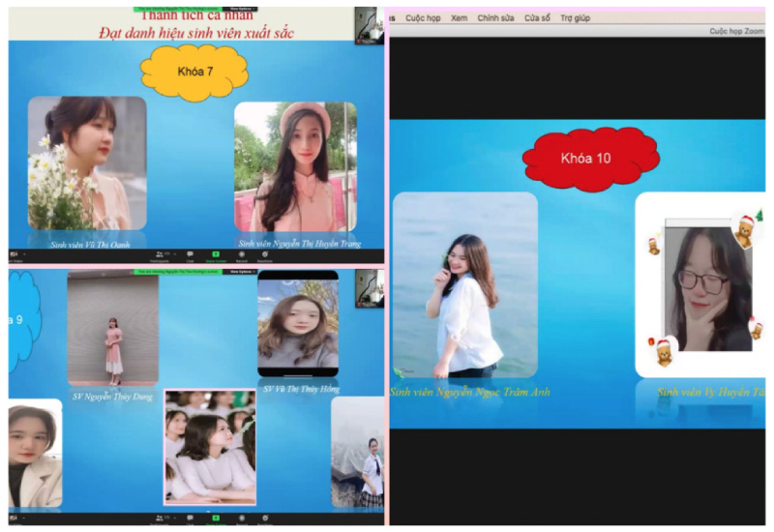Click Record in top-left Zoom toolbar
The width and height of the screenshot is (774, 532).
[241, 254]
